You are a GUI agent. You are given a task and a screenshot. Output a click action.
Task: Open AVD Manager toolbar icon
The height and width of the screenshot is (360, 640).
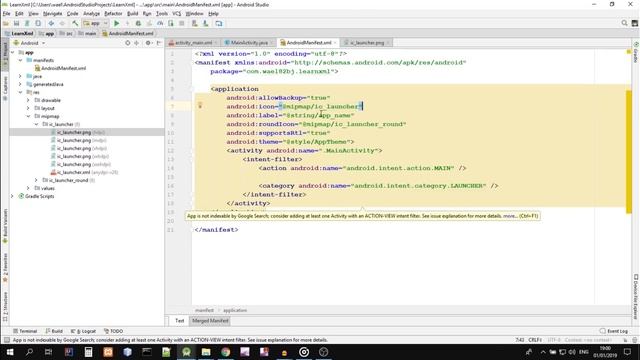195,23
